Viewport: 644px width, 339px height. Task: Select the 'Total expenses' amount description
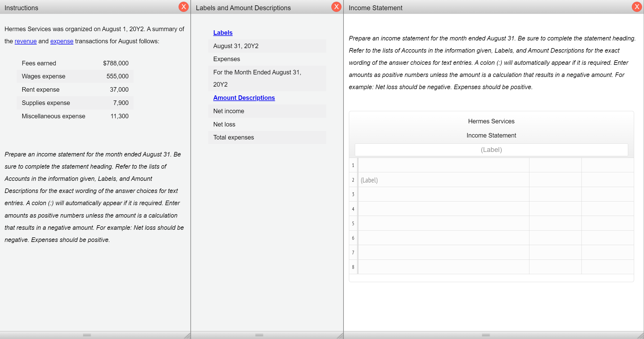point(233,137)
